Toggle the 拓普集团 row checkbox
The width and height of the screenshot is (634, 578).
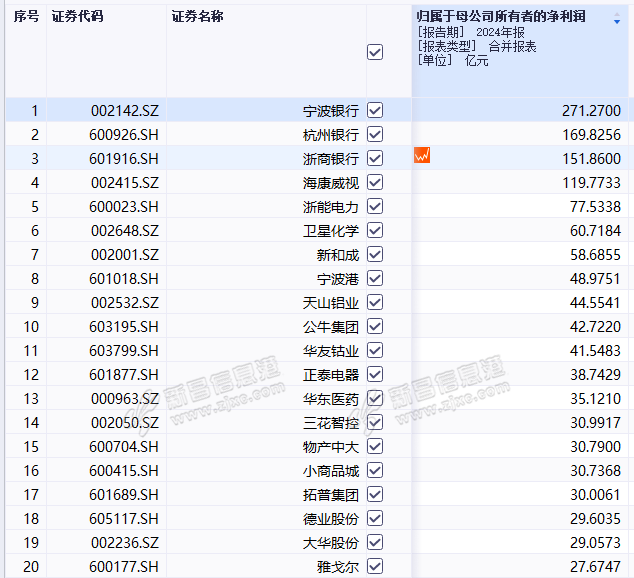(375, 494)
